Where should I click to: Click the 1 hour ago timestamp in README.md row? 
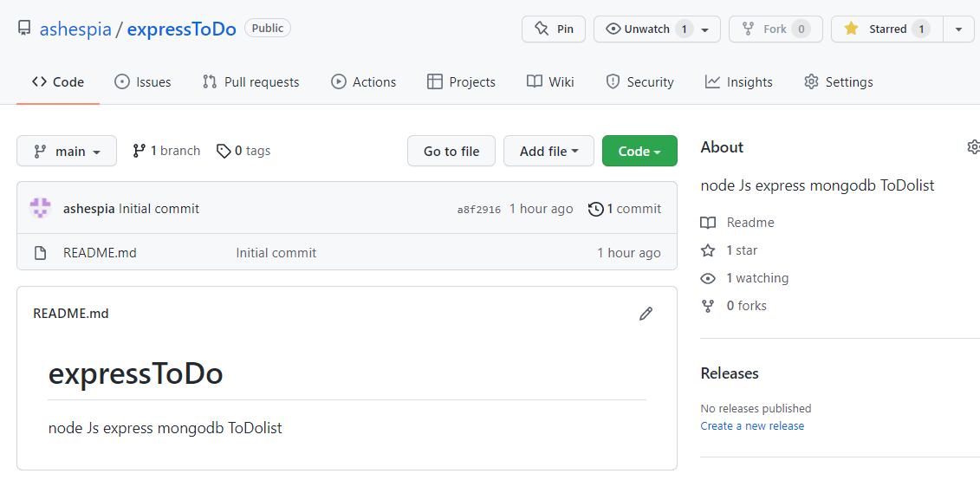pos(629,252)
